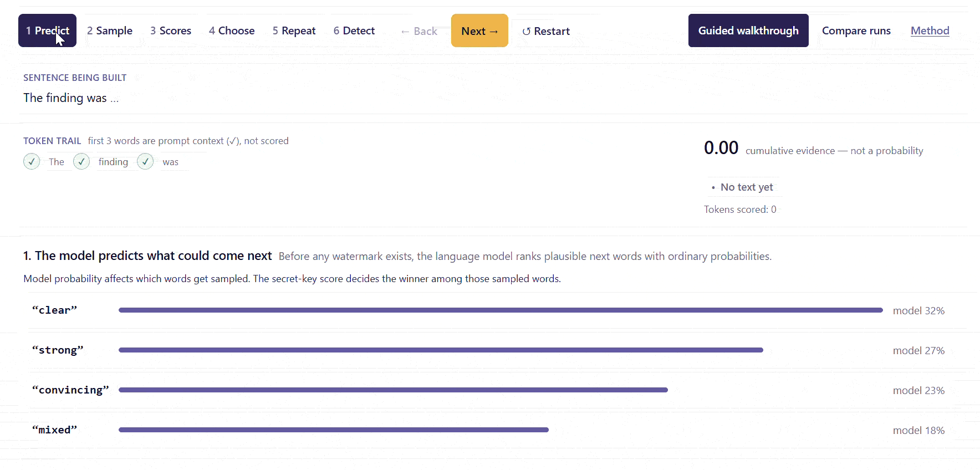The height and width of the screenshot is (470, 980).
Task: Go to the 2 Sample step
Action: 110,30
